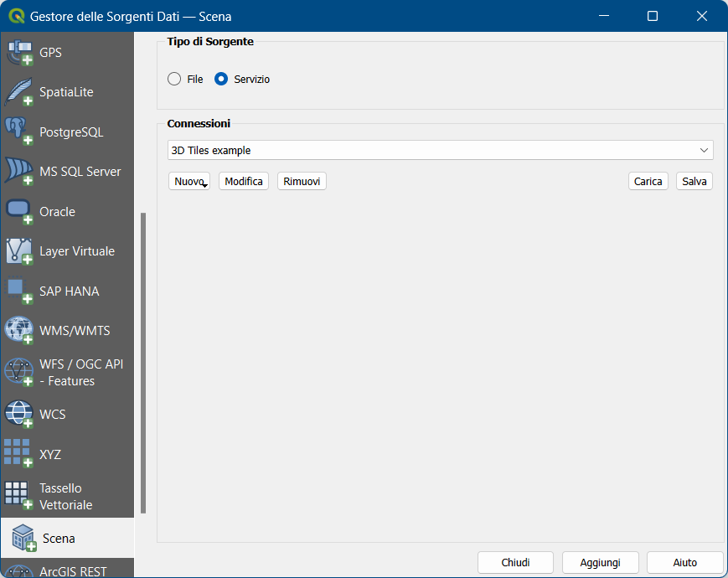
Task: Select the Scena building icon
Action: pyautogui.click(x=23, y=538)
